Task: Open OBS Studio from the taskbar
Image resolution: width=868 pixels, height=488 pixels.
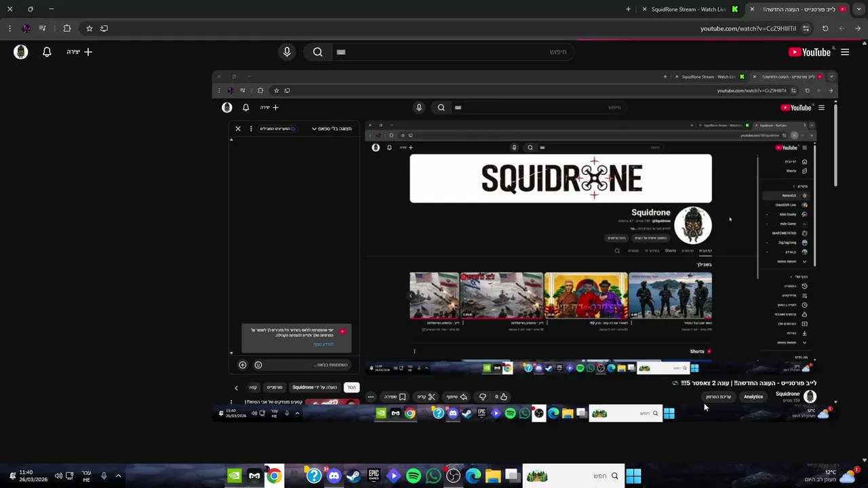Action: pyautogui.click(x=453, y=476)
